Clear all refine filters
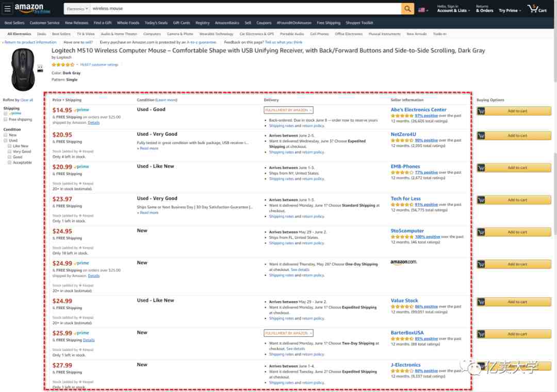Screen dimensions: 557x392 pyautogui.click(x=27, y=100)
